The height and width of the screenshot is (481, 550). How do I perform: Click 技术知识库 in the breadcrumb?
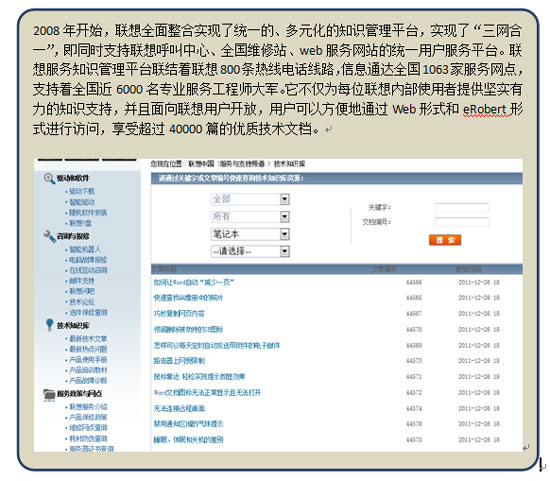[x=289, y=164]
